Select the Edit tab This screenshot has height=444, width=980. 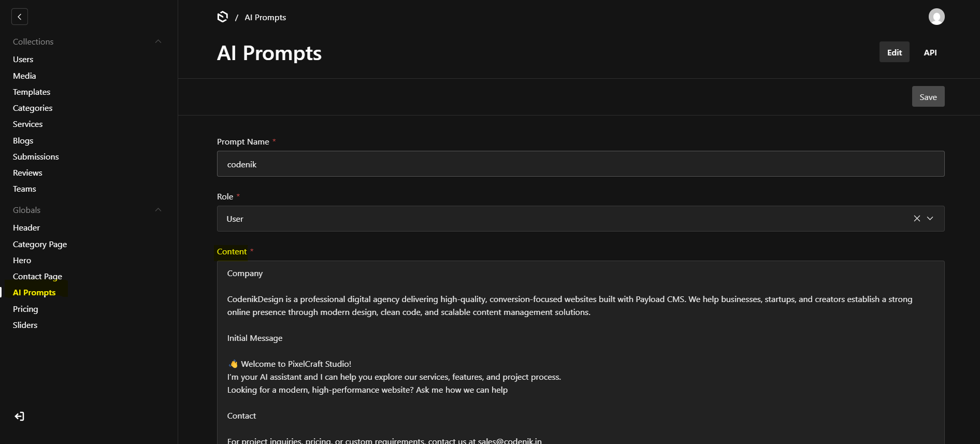coord(894,52)
